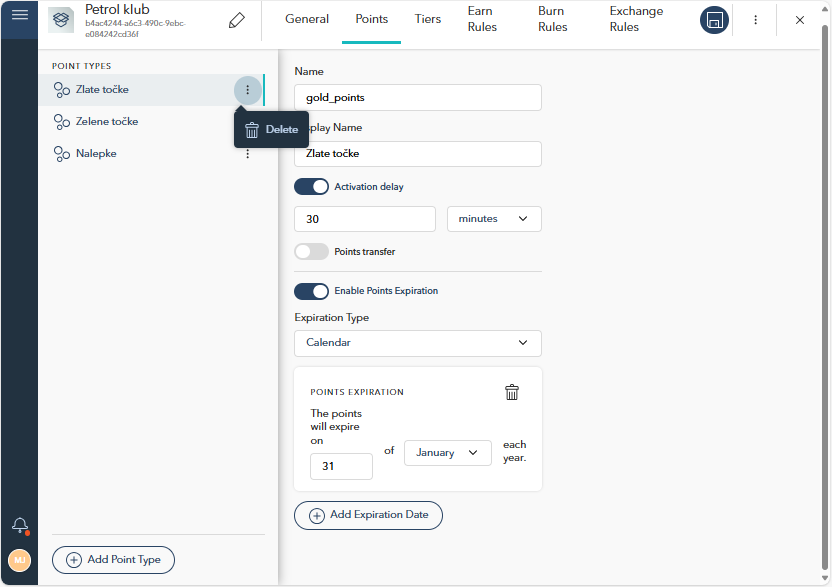Click the Display Name field with Zlate točke

(418, 154)
